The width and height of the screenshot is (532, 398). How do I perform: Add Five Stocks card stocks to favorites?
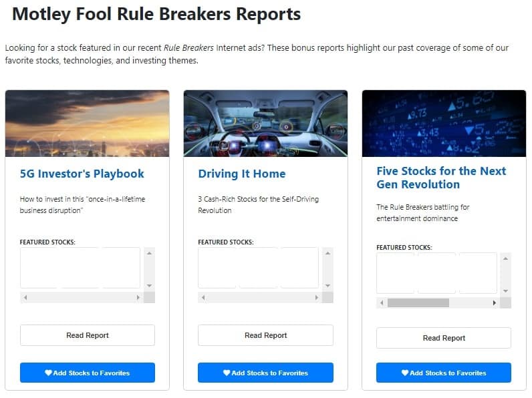[x=444, y=373]
